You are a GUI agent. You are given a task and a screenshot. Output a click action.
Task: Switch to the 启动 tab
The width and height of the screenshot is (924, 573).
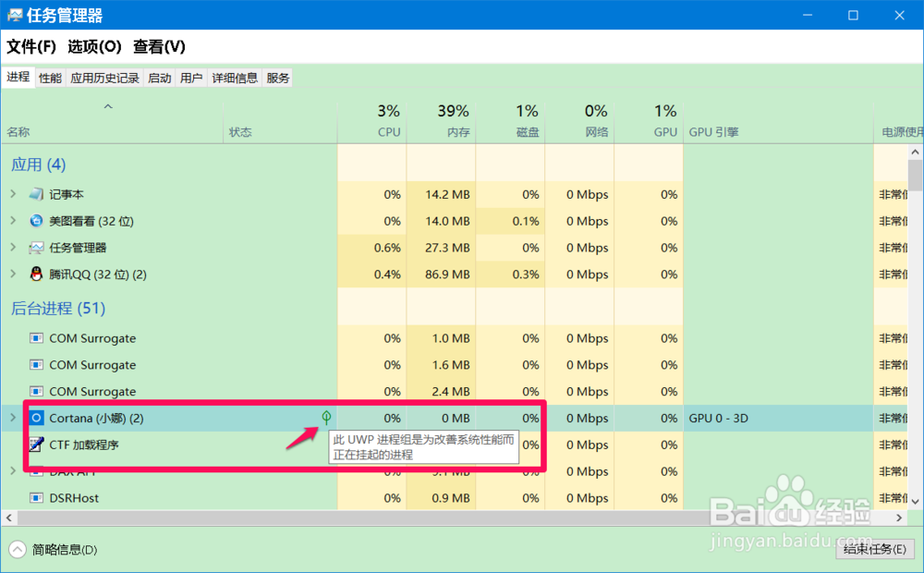point(160,78)
